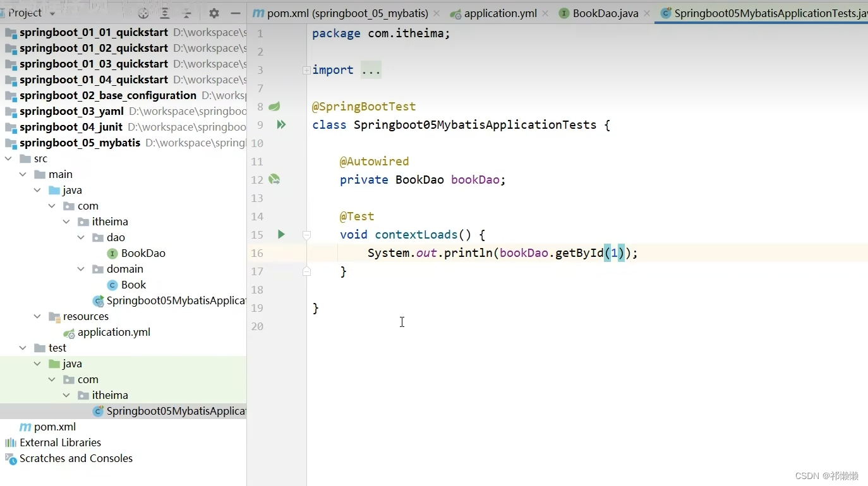Click the Expand All icon in Project toolbar
Viewport: 868px width, 486px height.
click(x=165, y=12)
